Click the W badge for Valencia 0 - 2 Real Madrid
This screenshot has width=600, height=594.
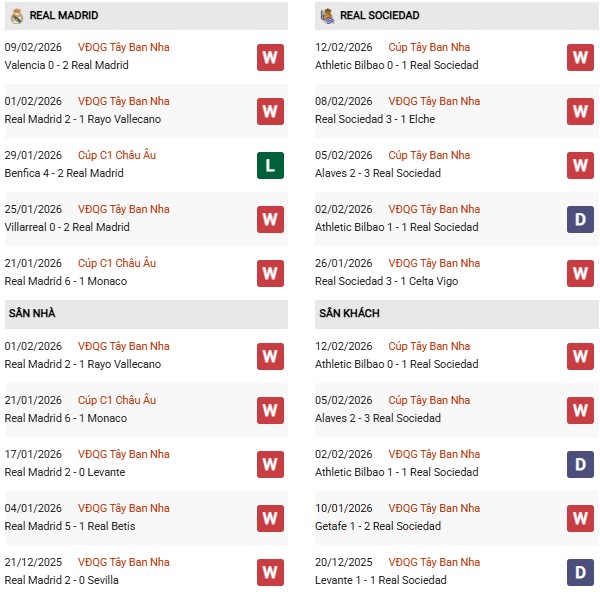pyautogui.click(x=270, y=57)
